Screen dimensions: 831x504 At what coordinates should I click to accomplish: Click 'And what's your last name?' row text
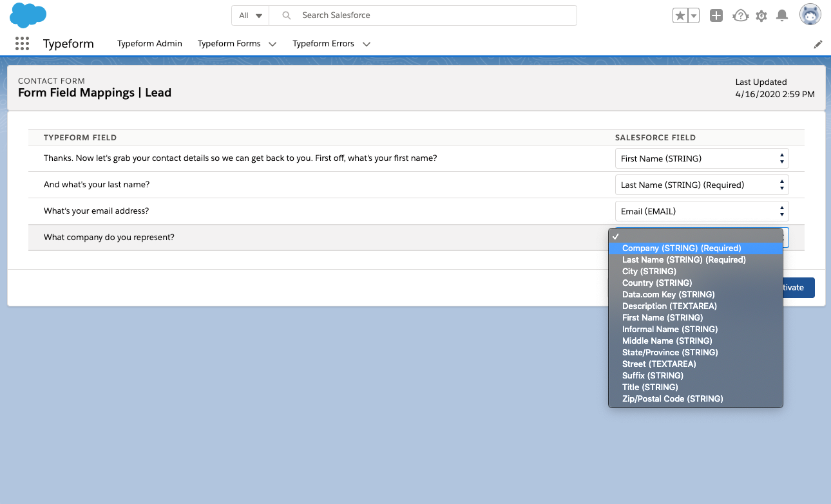click(x=97, y=185)
